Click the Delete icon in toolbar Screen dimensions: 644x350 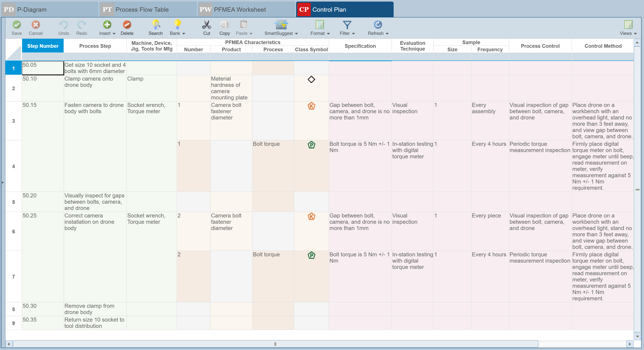127,25
